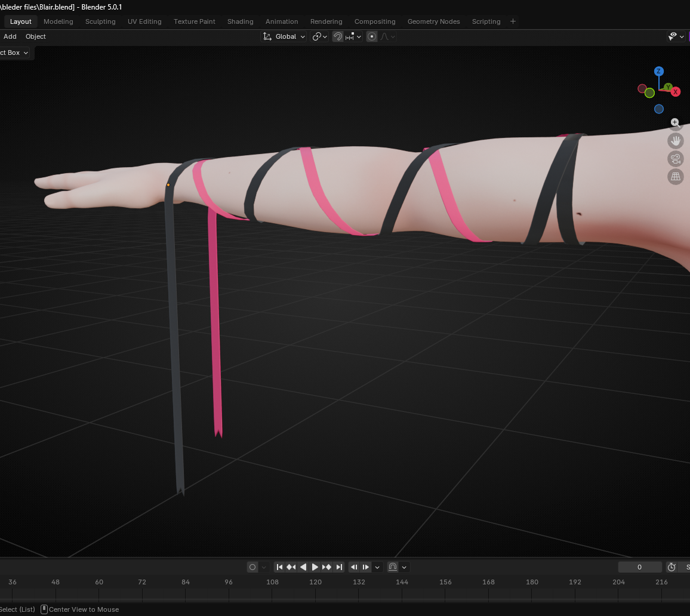Click the current frame number field
The height and width of the screenshot is (616, 690).
tap(639, 567)
